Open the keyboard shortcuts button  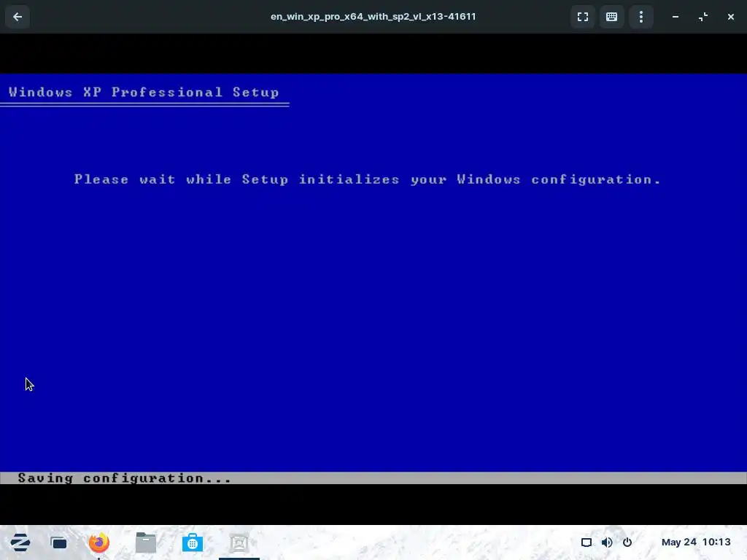click(612, 17)
